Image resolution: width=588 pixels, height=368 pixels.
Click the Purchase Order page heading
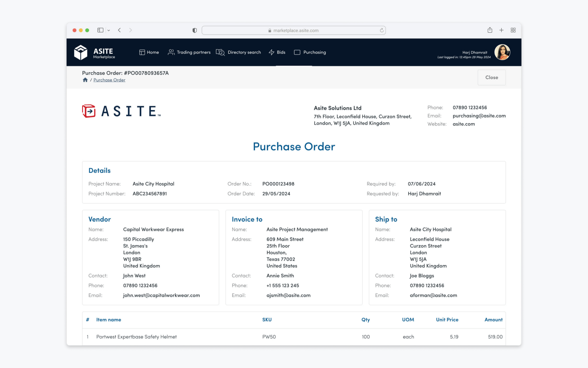point(294,147)
